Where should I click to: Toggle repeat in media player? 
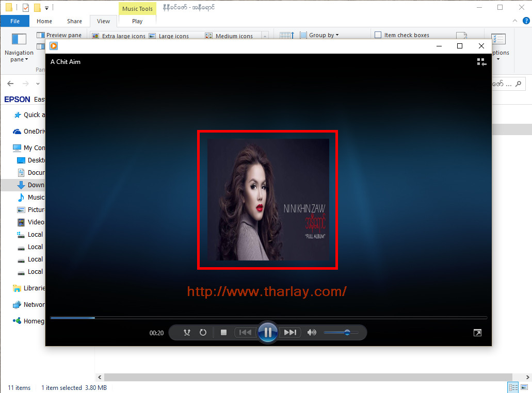[x=203, y=332]
